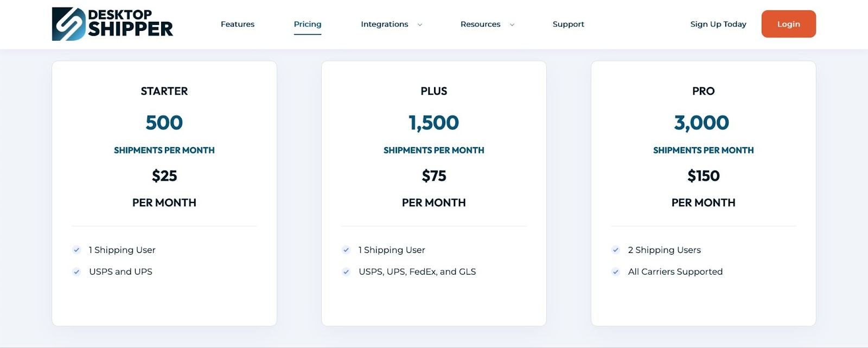Click the Desktop Shipper logo

point(112,24)
